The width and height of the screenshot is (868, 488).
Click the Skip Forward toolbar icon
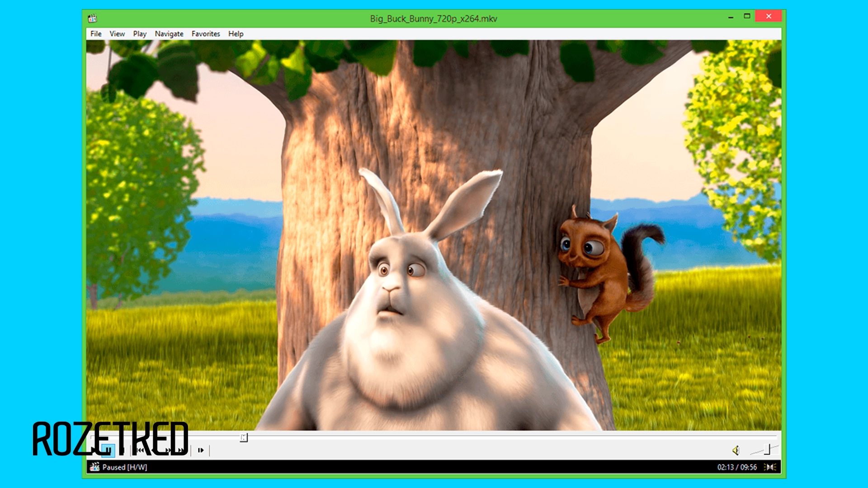tap(181, 450)
